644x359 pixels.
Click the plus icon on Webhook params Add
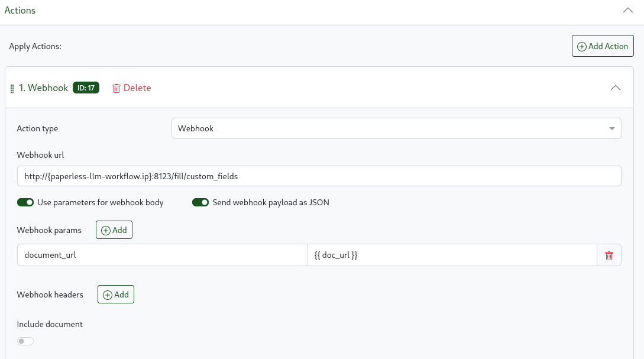tap(105, 229)
